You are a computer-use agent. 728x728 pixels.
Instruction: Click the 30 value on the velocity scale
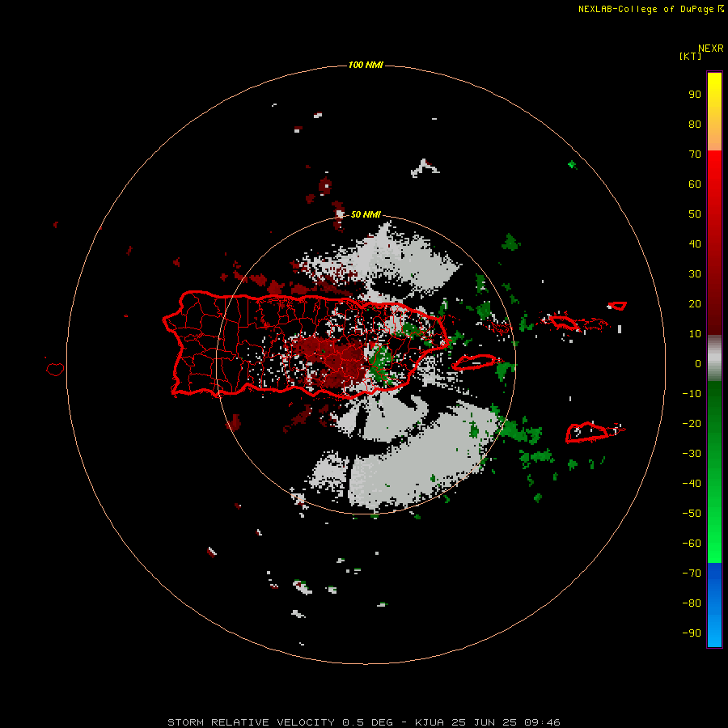[x=695, y=274]
